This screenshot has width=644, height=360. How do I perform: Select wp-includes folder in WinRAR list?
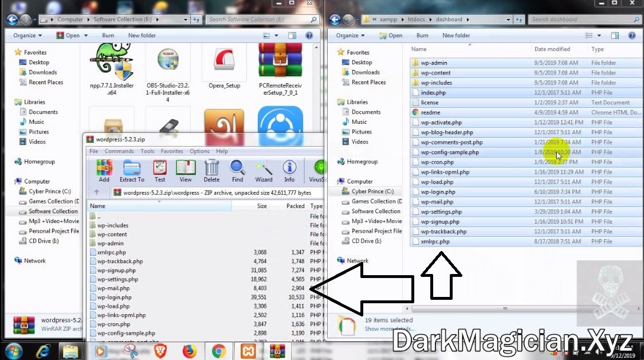click(x=112, y=225)
